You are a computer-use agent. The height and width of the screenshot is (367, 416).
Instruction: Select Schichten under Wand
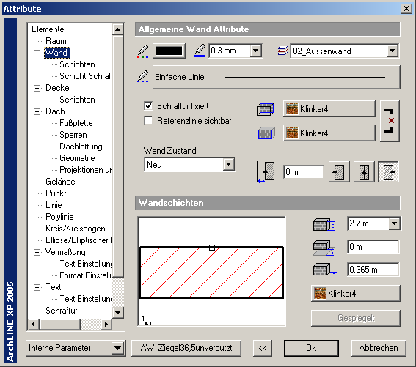[77, 64]
